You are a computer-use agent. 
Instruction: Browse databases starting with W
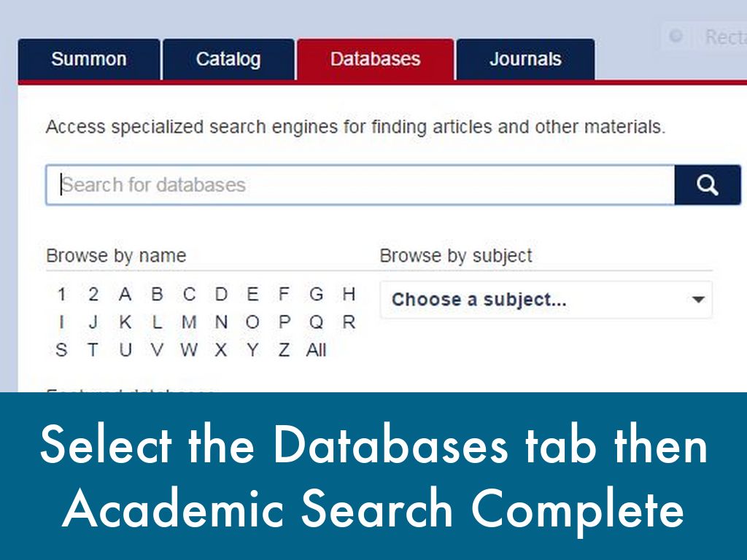[x=189, y=351]
